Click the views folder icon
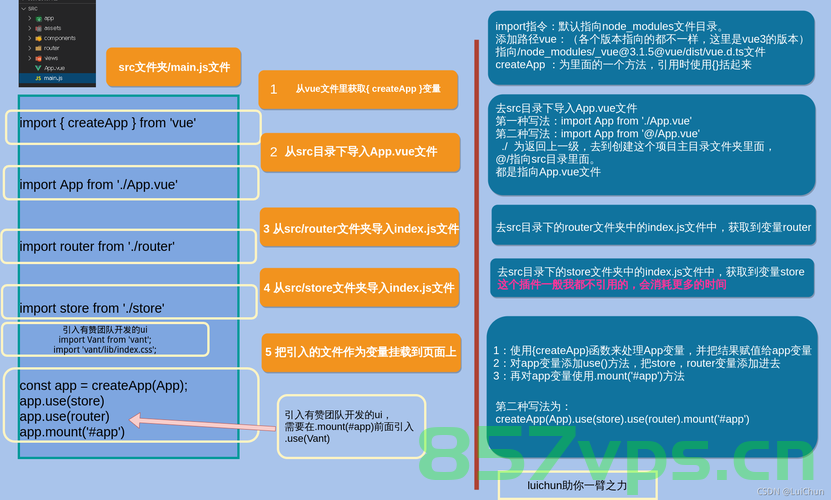The width and height of the screenshot is (831, 500). tap(38, 58)
